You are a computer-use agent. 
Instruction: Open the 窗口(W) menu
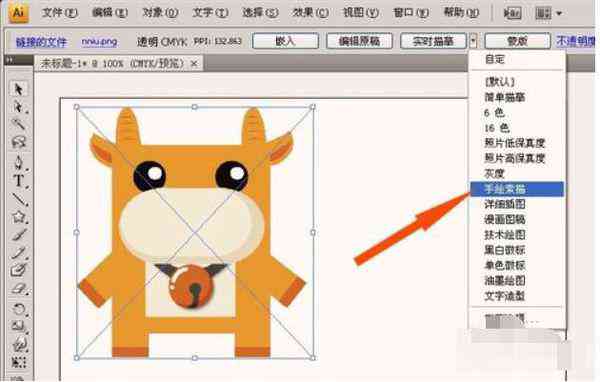[411, 13]
